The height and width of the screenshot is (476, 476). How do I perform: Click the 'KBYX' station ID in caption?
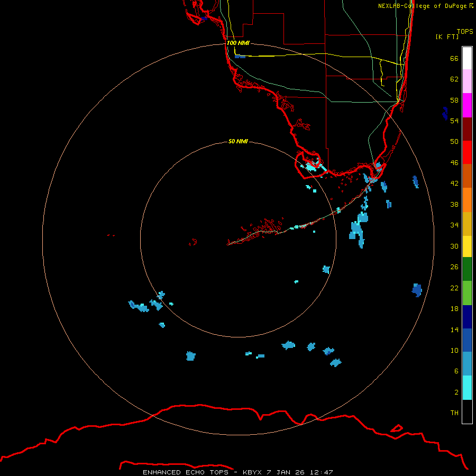point(252,472)
